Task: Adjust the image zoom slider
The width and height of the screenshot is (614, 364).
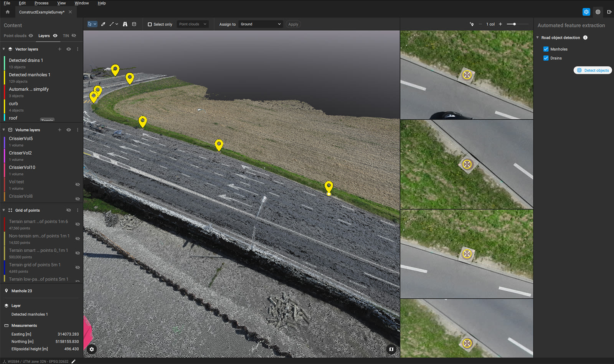Action: pos(514,24)
